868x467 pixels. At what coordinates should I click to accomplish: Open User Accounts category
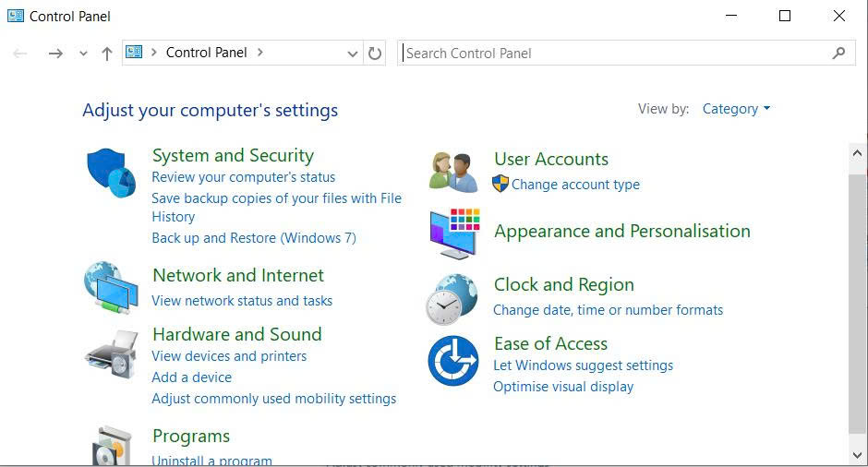(x=551, y=160)
